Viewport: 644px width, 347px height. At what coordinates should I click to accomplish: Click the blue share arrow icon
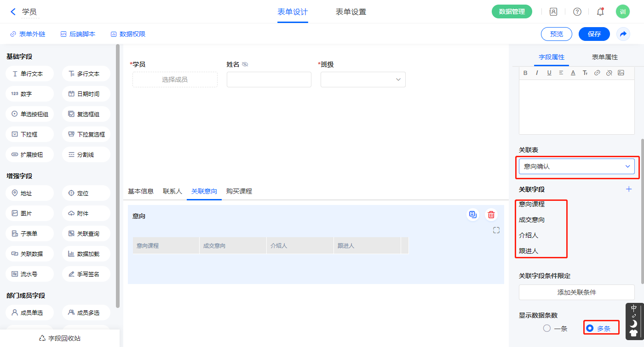(623, 34)
